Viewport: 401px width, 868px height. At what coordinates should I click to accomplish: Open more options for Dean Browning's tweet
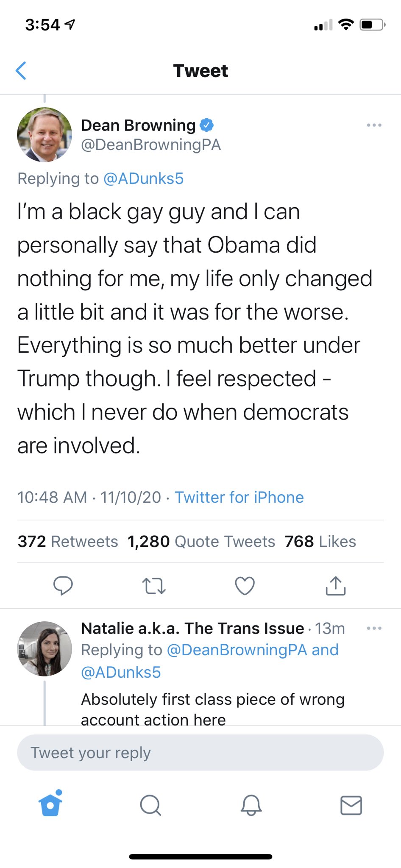pos(374,125)
